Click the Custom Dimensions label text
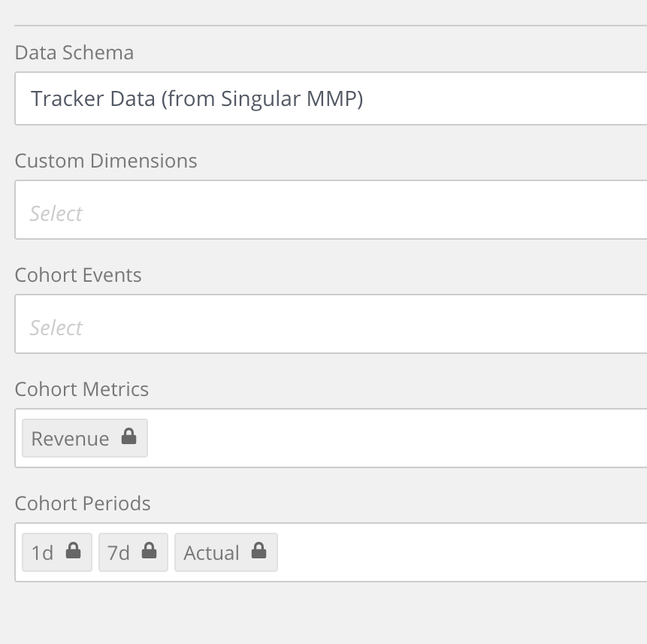Viewport: 647px width, 644px height. [106, 160]
